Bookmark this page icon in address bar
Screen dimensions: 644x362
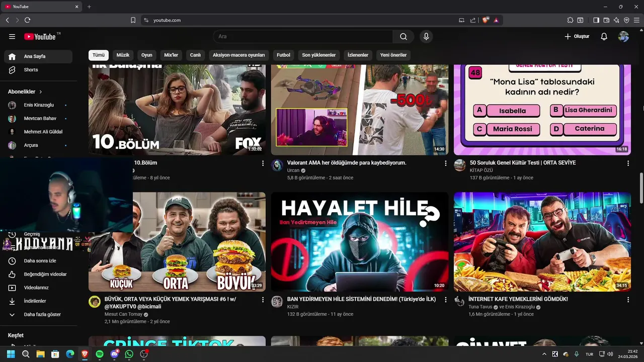coord(133,20)
